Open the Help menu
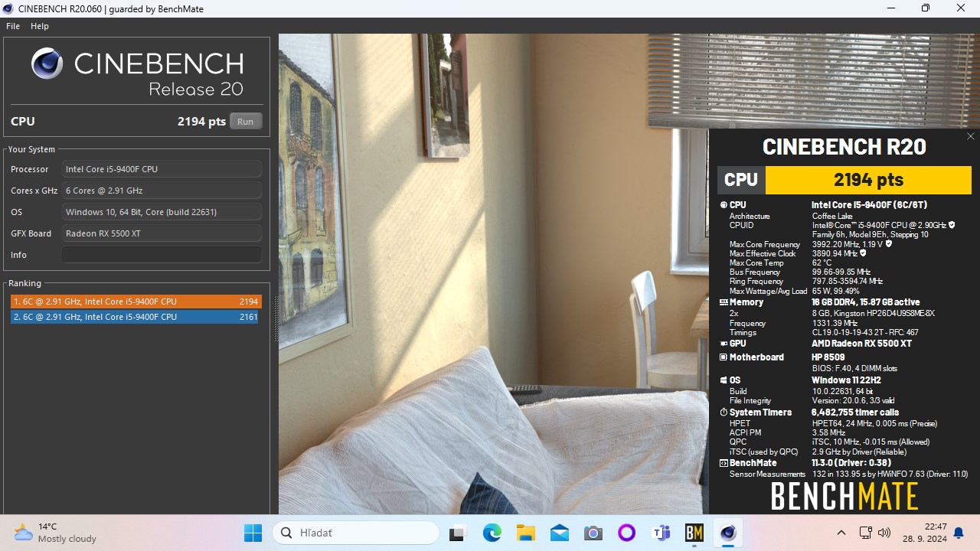Screen dimensions: 980x551 40,26
